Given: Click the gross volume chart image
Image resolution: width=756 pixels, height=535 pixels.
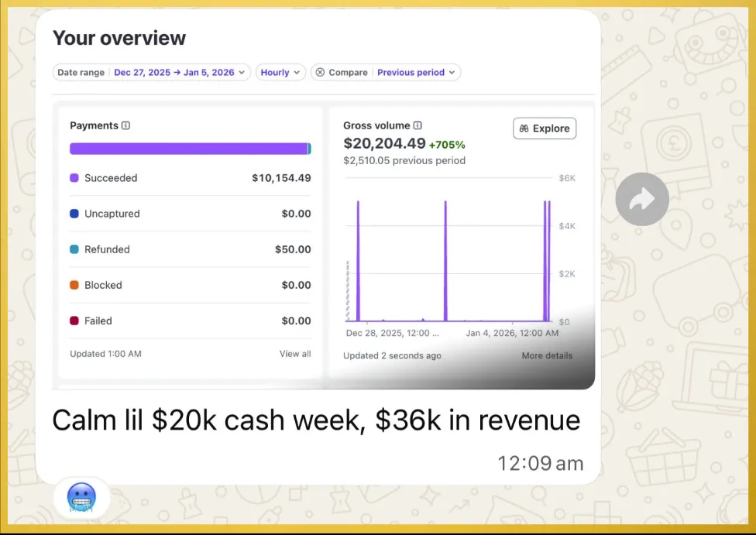Looking at the screenshot, I should point(448,251).
